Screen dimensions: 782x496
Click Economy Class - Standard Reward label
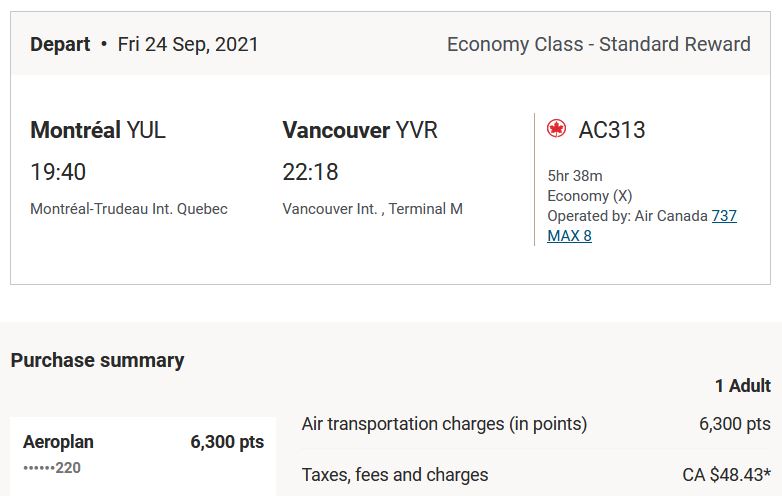coord(598,44)
